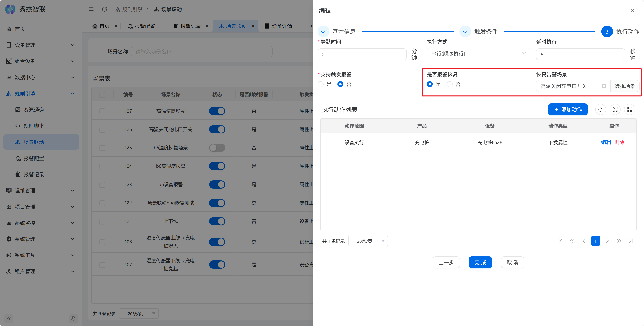
Task: Click the sidebar collapse double-arrow icon
Action: pyautogui.click(x=9, y=319)
